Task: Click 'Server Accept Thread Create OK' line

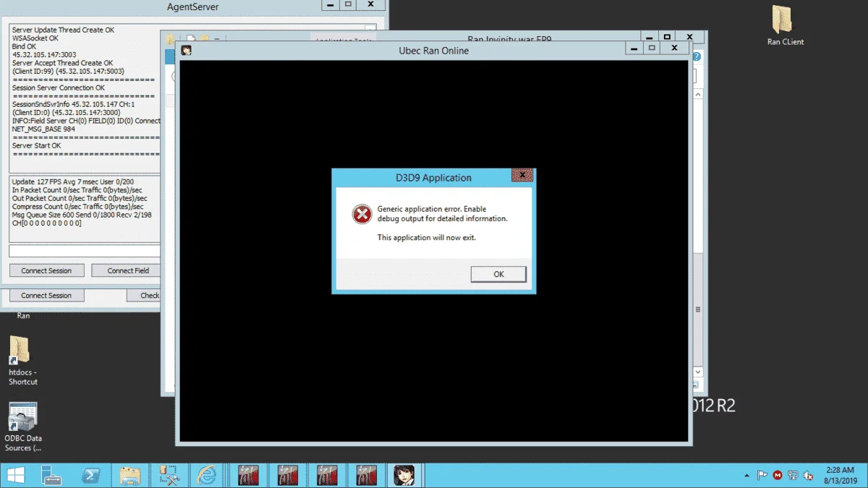Action: pos(63,64)
